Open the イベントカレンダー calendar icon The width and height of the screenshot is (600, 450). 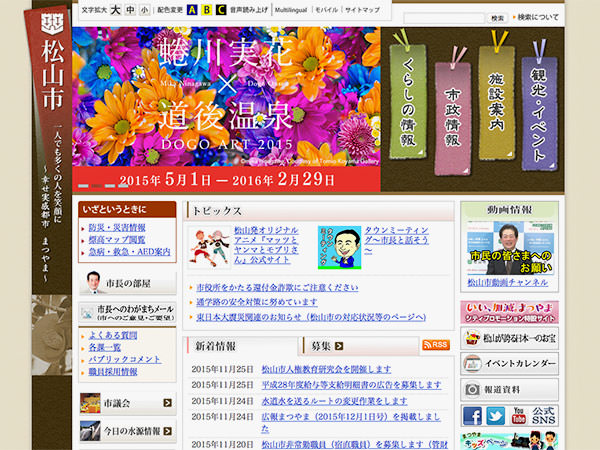(x=474, y=363)
